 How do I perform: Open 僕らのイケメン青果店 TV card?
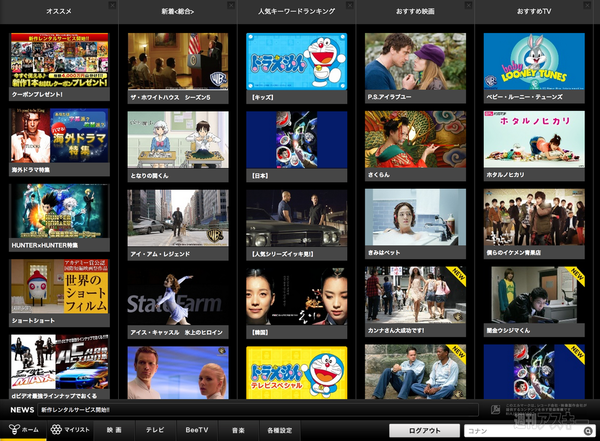click(x=534, y=224)
